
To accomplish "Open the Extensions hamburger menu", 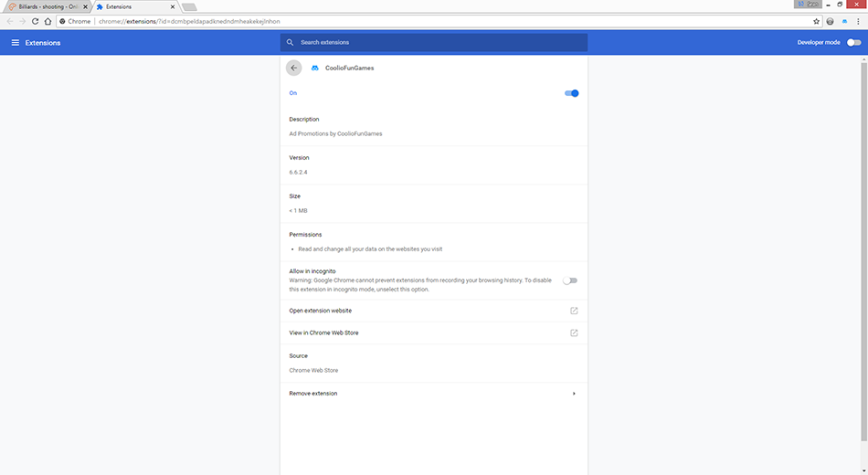I will tap(16, 43).
